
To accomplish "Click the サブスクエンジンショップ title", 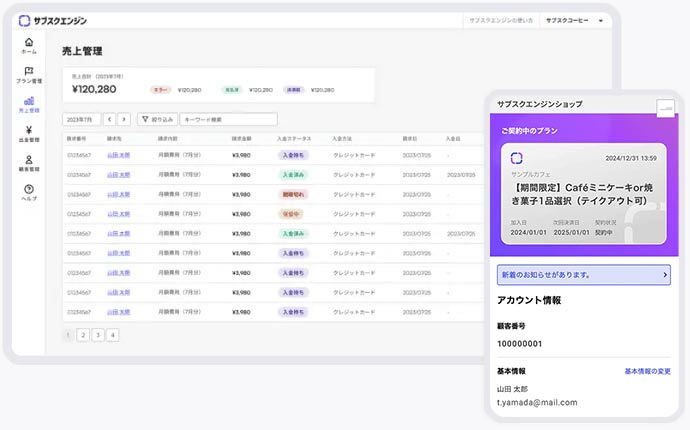I will (540, 104).
